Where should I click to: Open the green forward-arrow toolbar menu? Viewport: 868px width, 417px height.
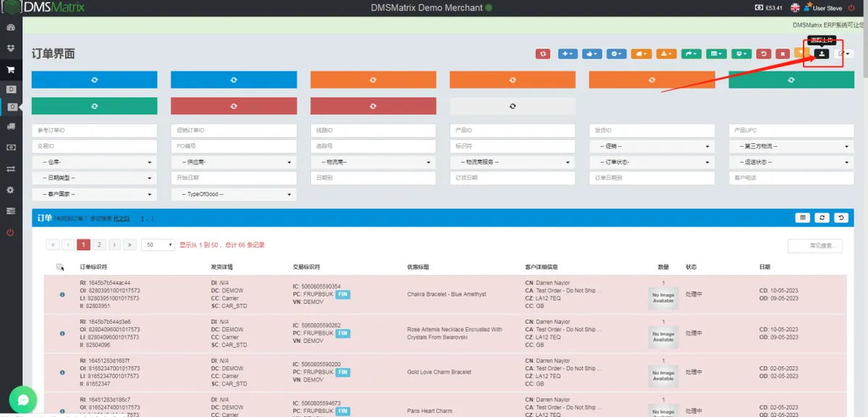[x=691, y=54]
